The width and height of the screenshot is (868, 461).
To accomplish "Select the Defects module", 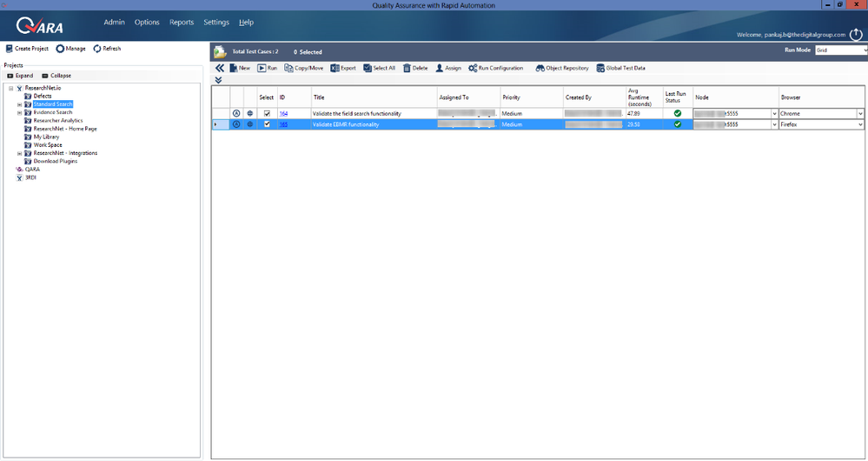I will tap(43, 97).
